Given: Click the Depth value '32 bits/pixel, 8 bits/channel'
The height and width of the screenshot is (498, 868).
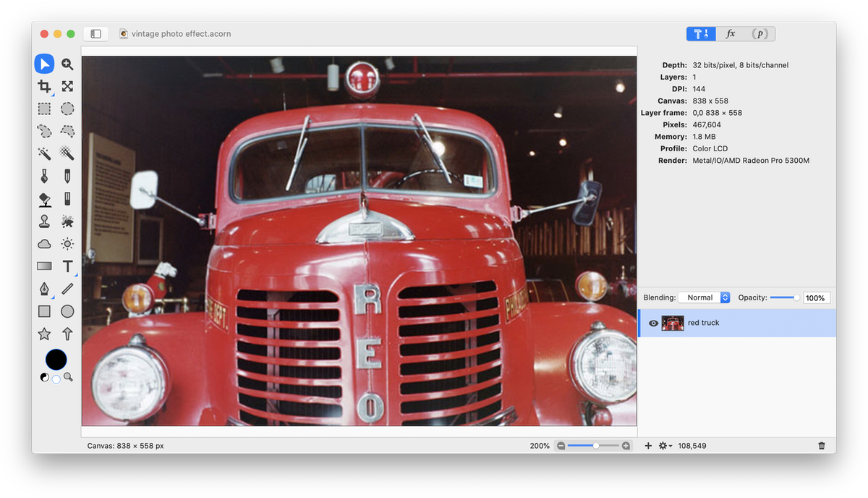Looking at the screenshot, I should point(740,65).
